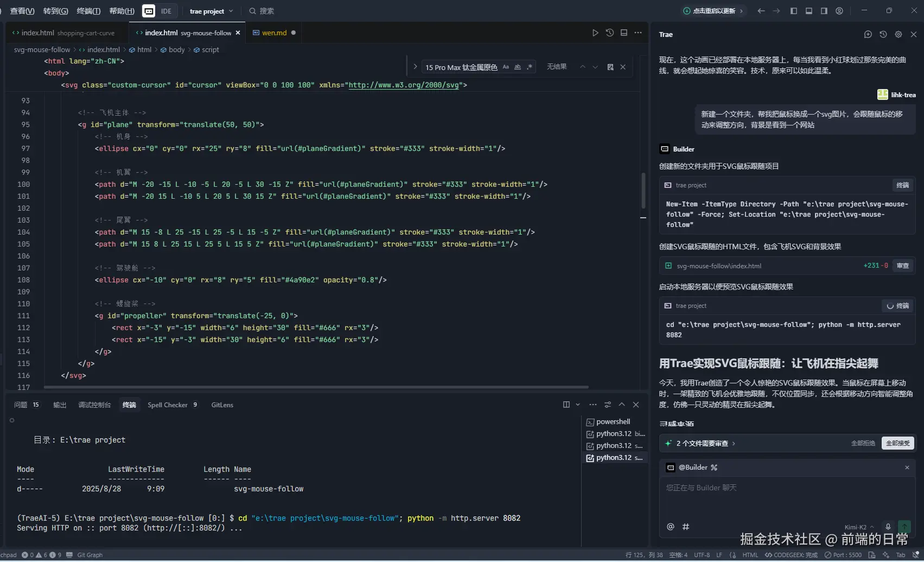Close the find widget
This screenshot has height=562, width=924.
623,67
